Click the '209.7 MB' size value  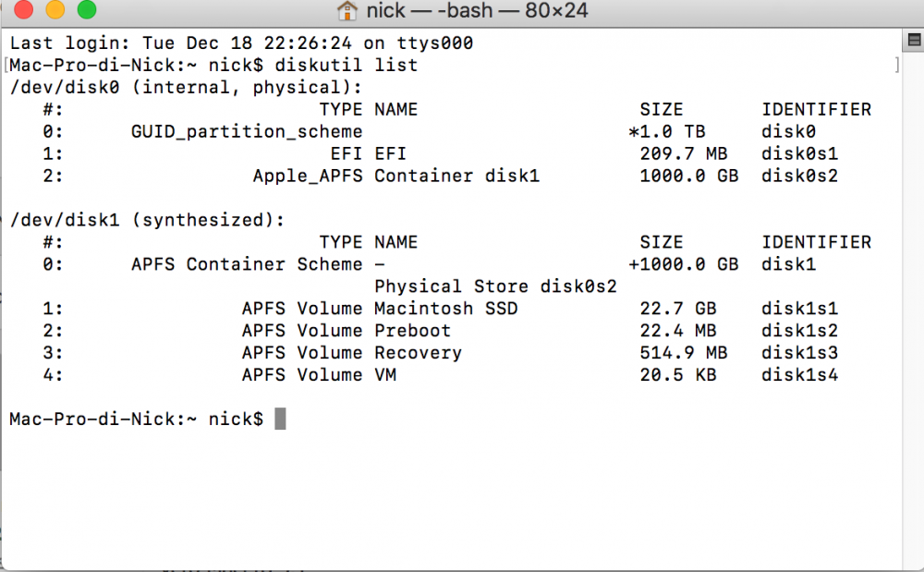click(x=684, y=153)
